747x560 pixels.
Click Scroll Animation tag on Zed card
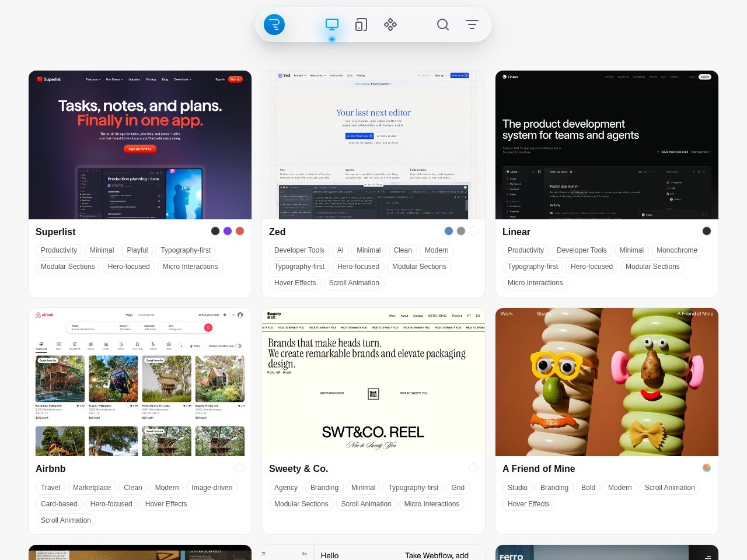point(354,283)
